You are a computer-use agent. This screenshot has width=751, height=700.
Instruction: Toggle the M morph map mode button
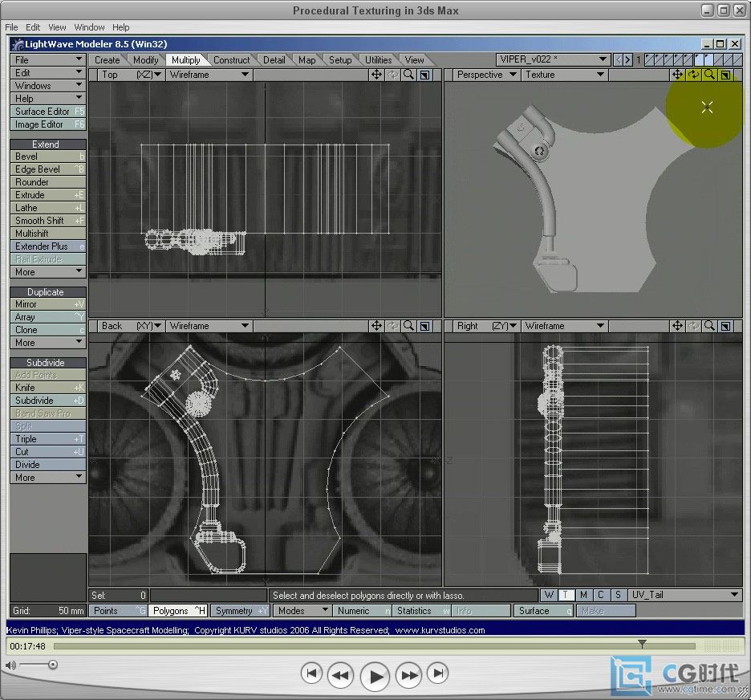pyautogui.click(x=583, y=595)
